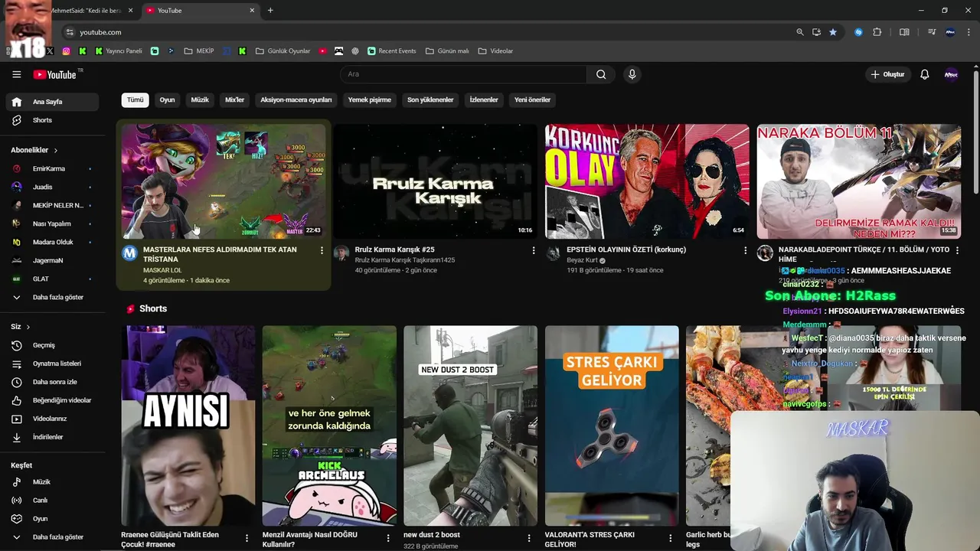Expand Daha fazla göster under subscriptions
980x551 pixels.
click(51, 297)
